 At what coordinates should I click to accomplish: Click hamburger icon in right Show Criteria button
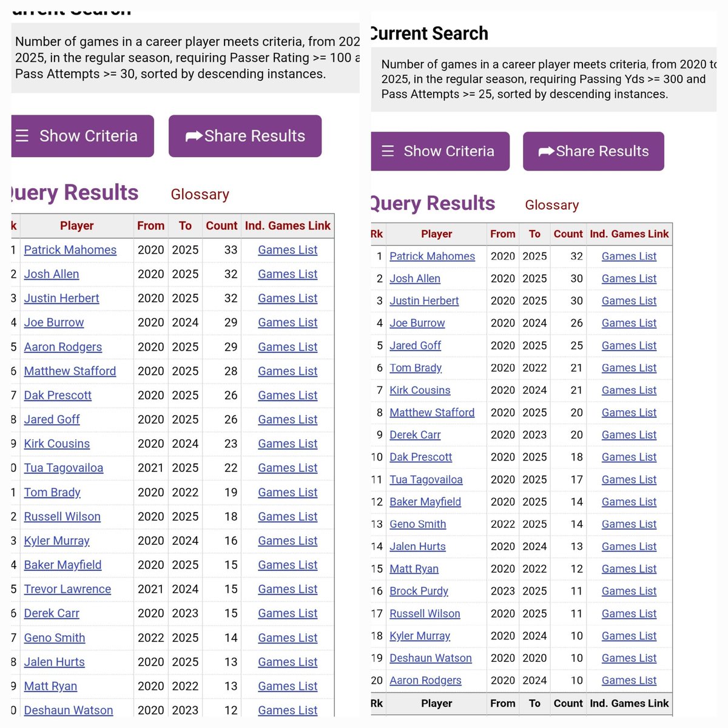pyautogui.click(x=388, y=151)
